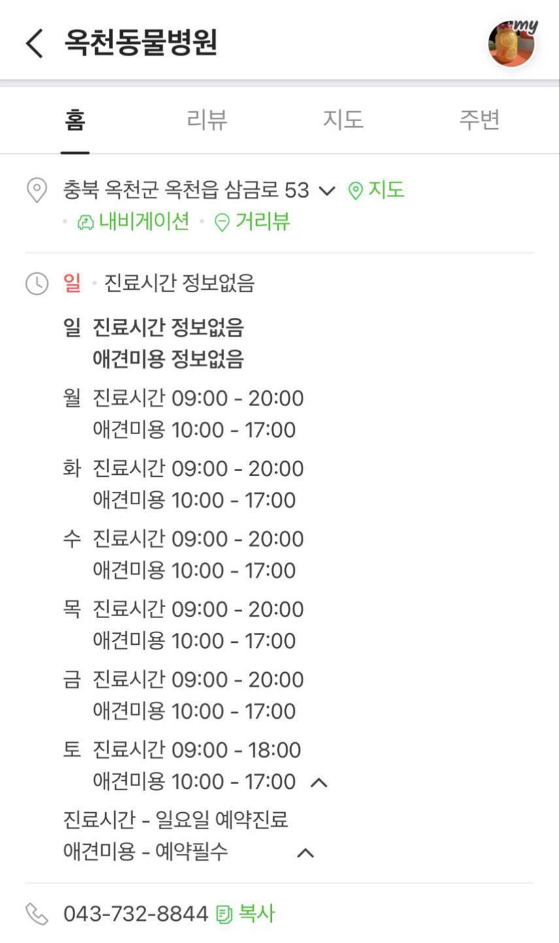Tap the back arrow icon
Image resolution: width=560 pixels, height=943 pixels.
pyautogui.click(x=35, y=43)
